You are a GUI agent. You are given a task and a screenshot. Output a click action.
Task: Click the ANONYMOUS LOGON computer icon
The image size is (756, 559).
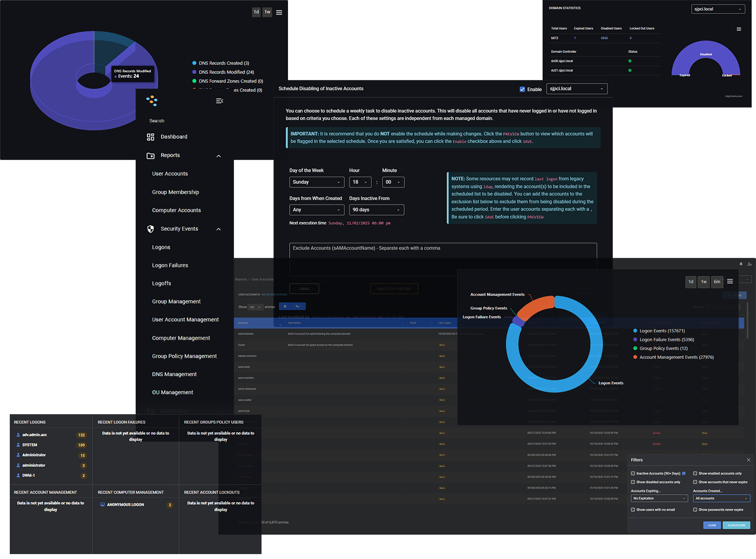[x=103, y=505]
